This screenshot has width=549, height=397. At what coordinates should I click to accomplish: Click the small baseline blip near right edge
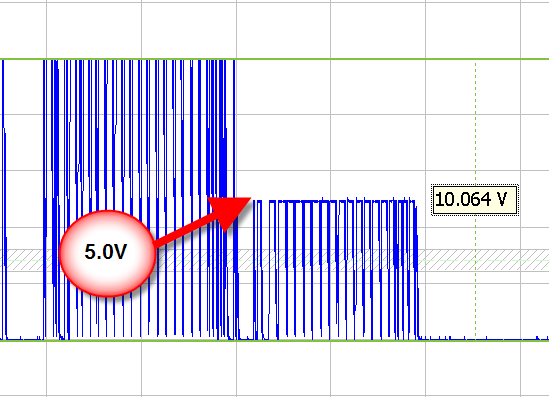pyautogui.click(x=538, y=337)
